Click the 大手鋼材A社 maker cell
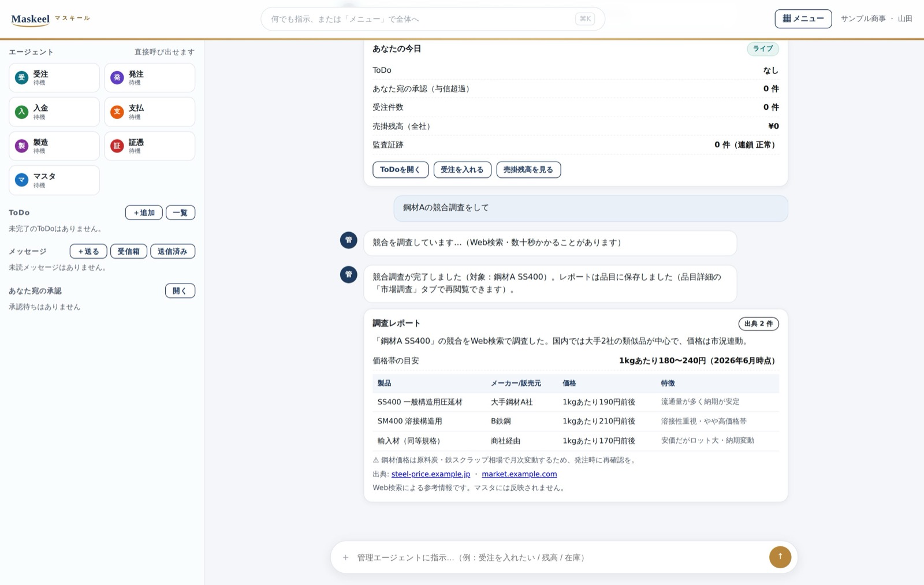 click(x=512, y=402)
